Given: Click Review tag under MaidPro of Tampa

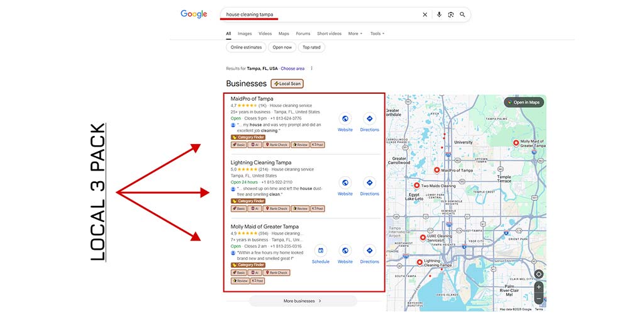Looking at the screenshot, I should point(300,145).
